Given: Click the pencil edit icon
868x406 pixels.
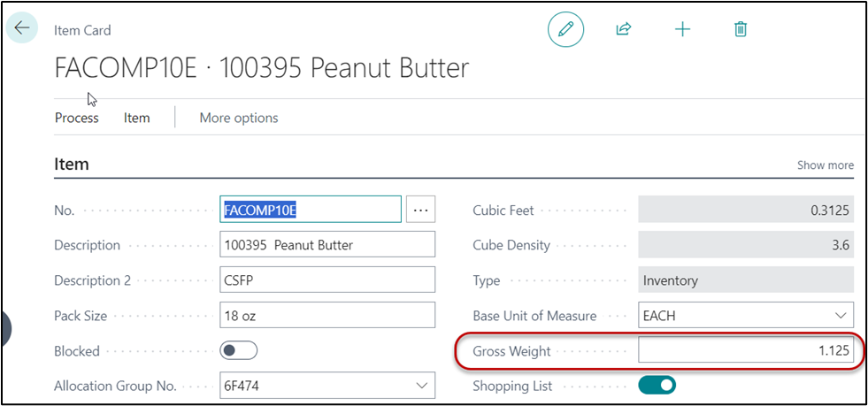Looking at the screenshot, I should click(x=566, y=29).
